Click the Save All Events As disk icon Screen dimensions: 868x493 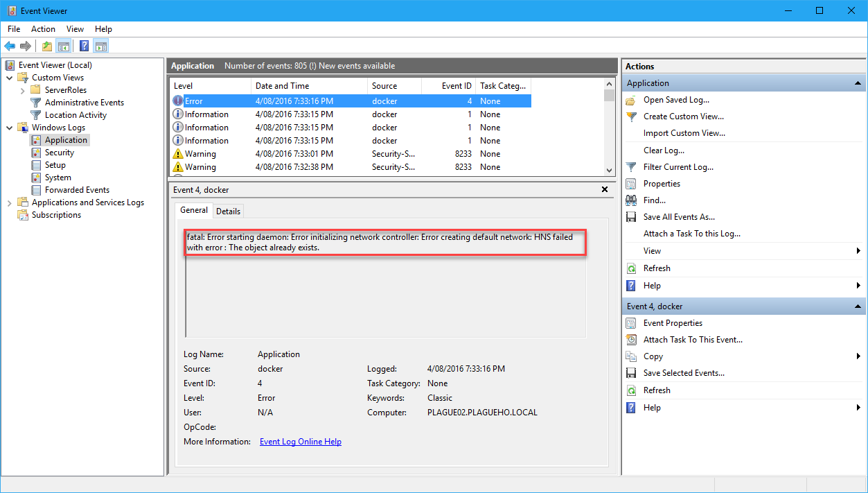tap(631, 217)
